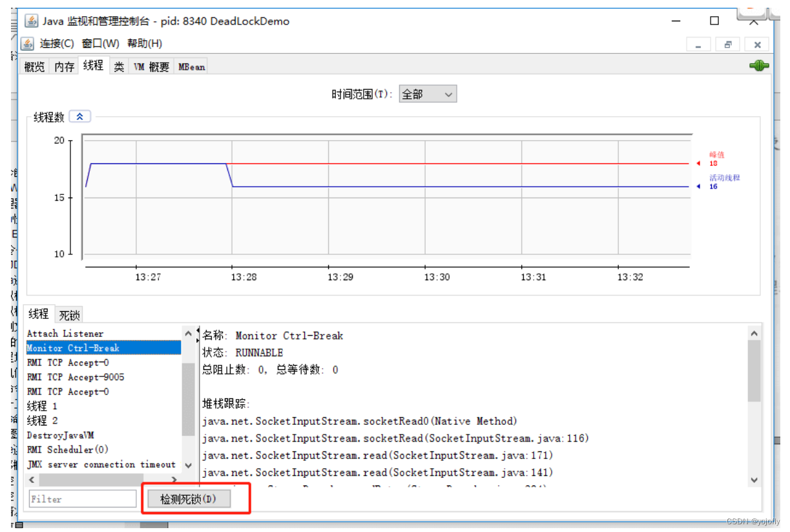Screen dimensions: 790x532
Task: Click the stack trace vertical scrollbar thumb
Action: click(754, 371)
